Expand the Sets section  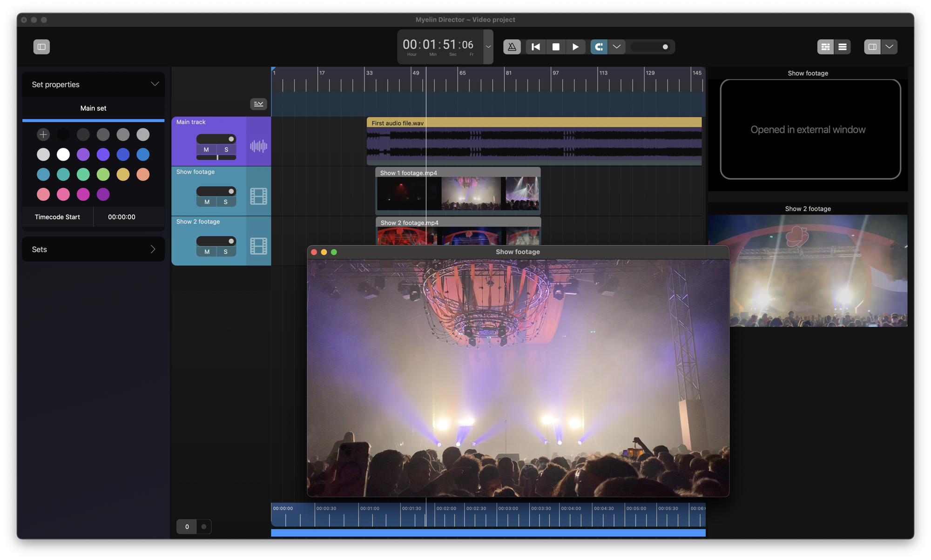153,249
